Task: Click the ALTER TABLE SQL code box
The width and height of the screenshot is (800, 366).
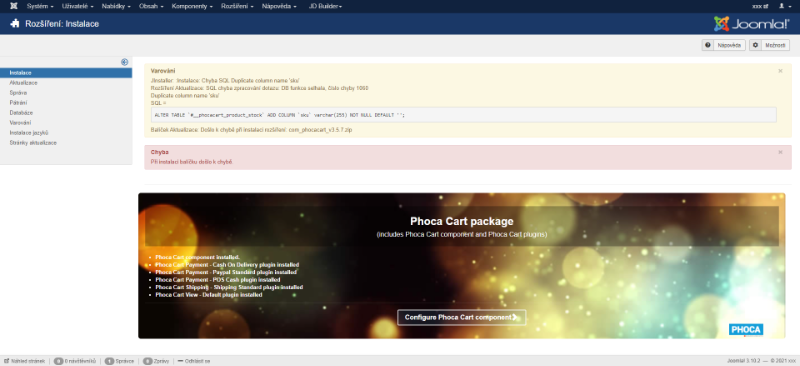Action: (464, 115)
